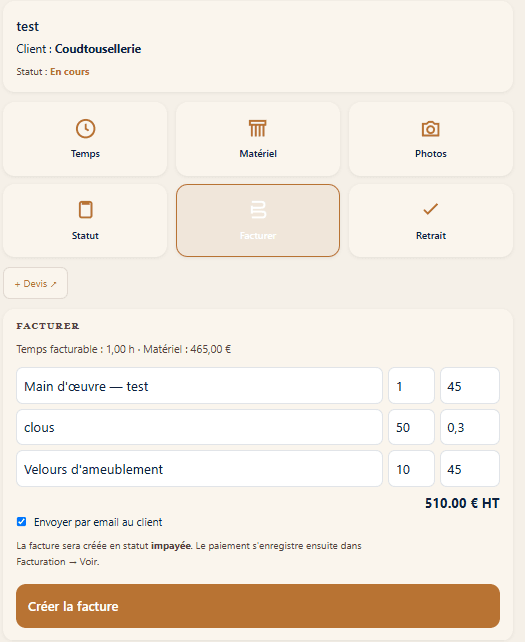Click the Retrait checkmark icon
This screenshot has height=642, width=525.
pyautogui.click(x=430, y=209)
